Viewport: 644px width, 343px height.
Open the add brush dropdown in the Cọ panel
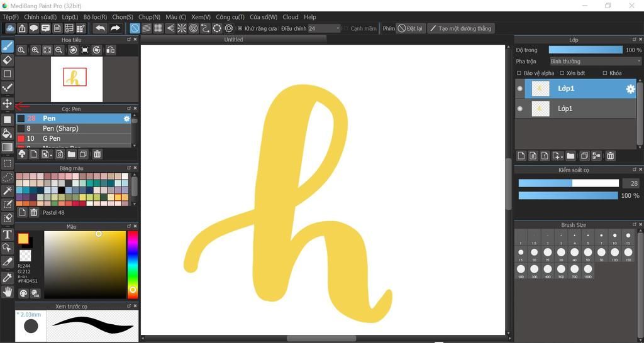47,155
